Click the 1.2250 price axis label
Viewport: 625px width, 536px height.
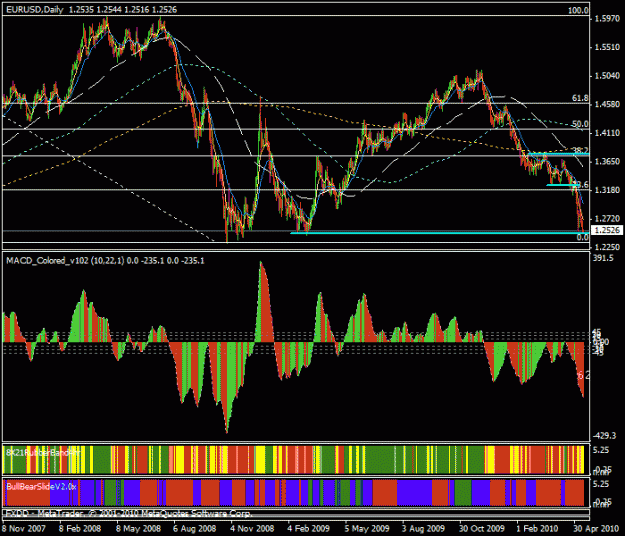607,247
